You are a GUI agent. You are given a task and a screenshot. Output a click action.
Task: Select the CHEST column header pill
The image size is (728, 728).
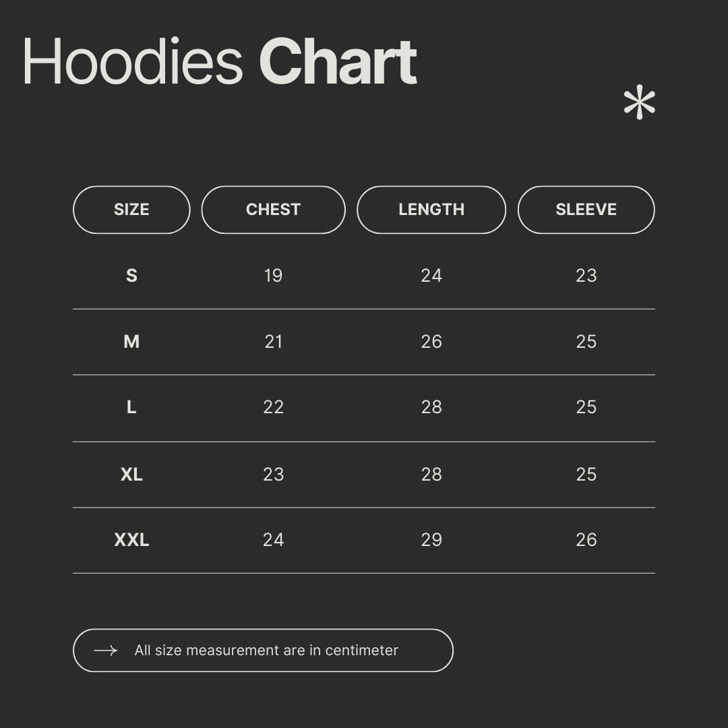[273, 210]
